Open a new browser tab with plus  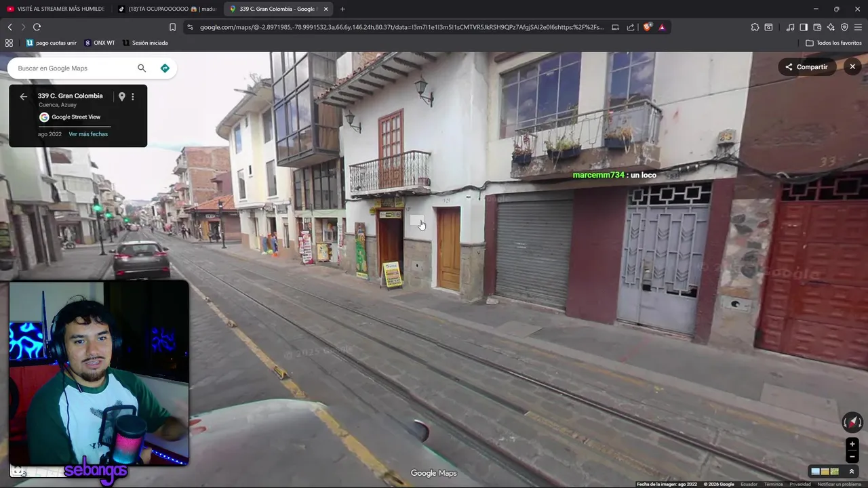[342, 9]
